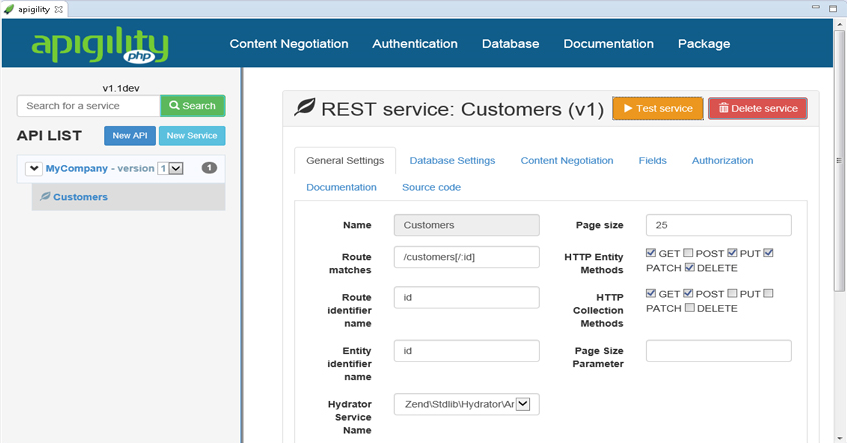Switch to the Documentation service tab
The height and width of the screenshot is (443, 847).
pyautogui.click(x=341, y=187)
